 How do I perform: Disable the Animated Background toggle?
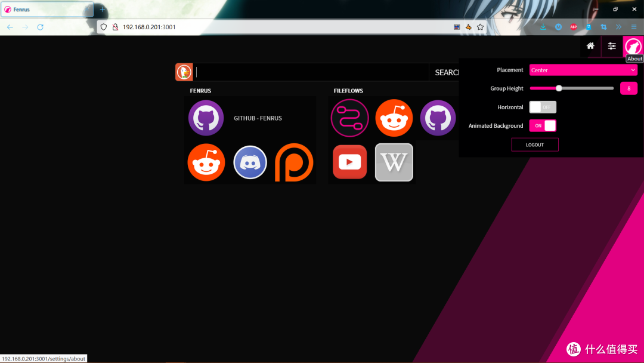(x=543, y=125)
